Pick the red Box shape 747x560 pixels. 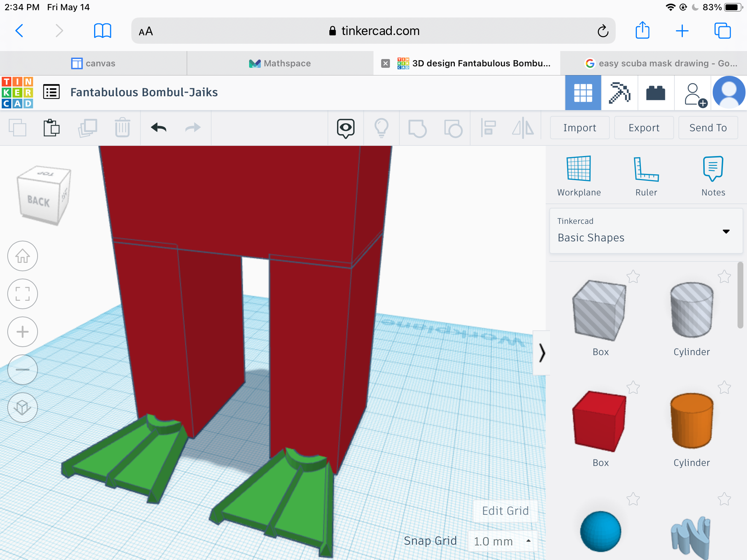(x=600, y=422)
